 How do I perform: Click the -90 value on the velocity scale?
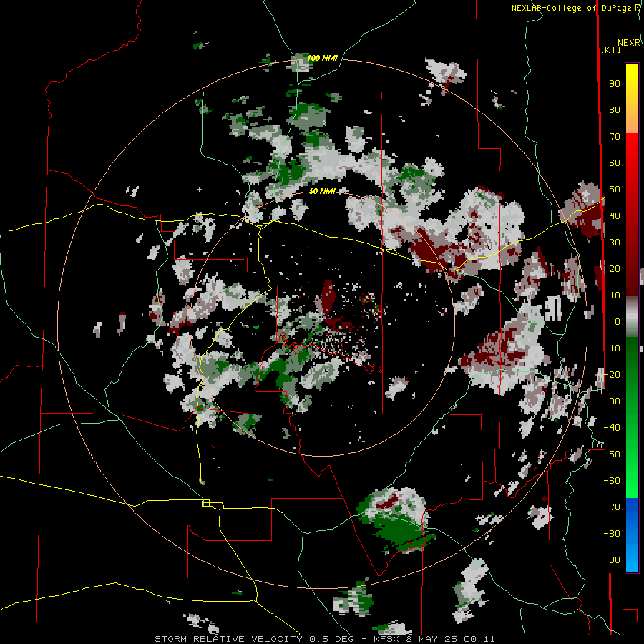pyautogui.click(x=612, y=560)
